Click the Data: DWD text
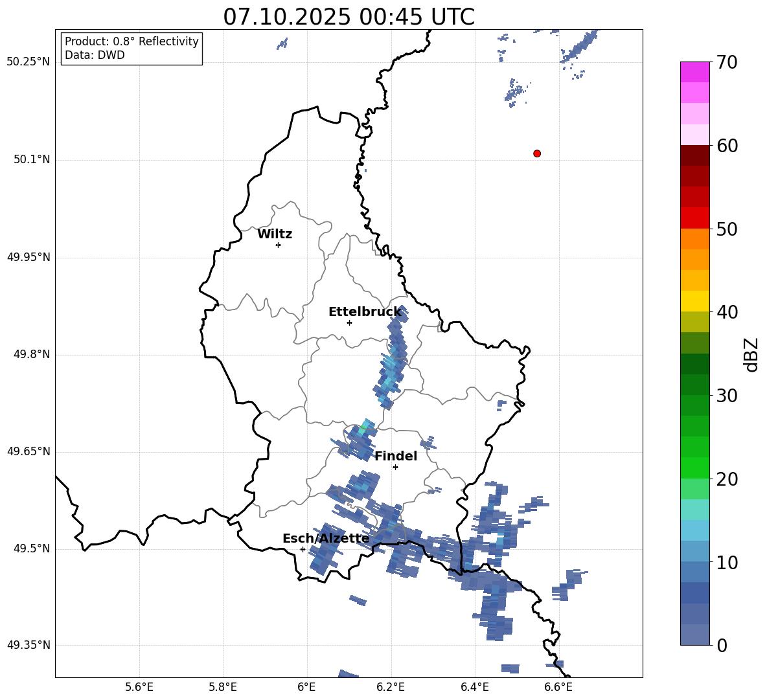767x700 pixels. (x=95, y=55)
